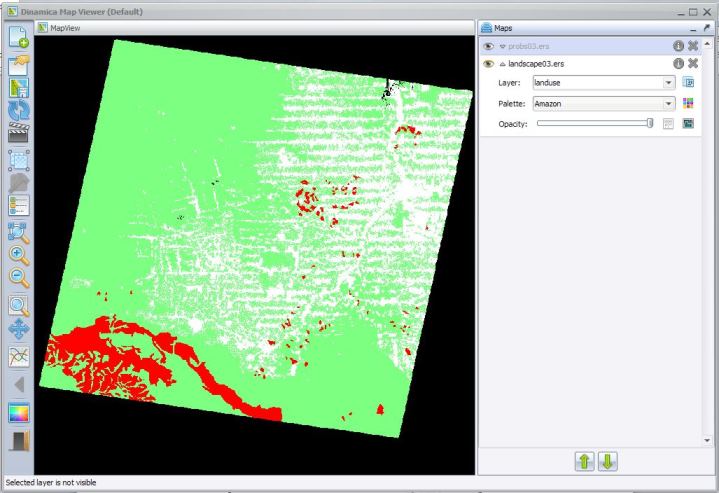719x493 pixels.
Task: Click the Maps panel scrollbar down arrow
Action: click(x=708, y=440)
